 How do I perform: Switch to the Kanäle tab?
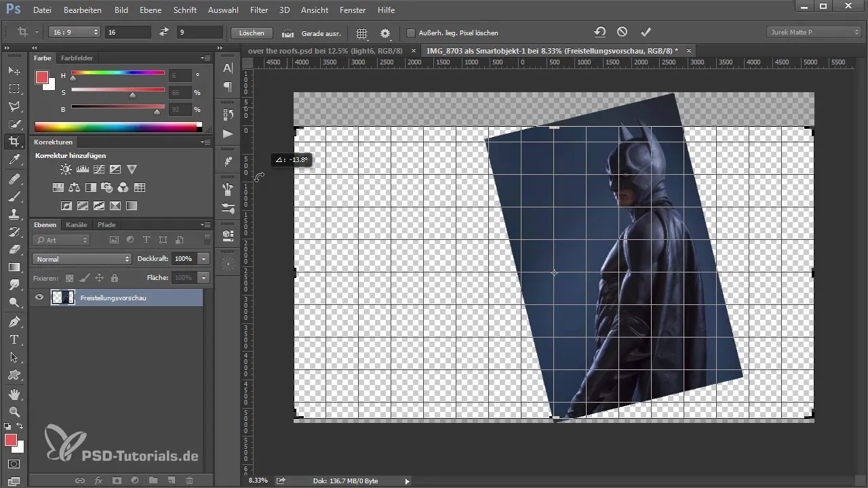click(77, 224)
